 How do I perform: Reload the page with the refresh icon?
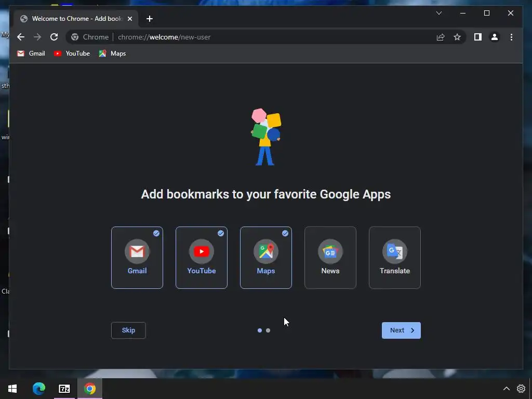pyautogui.click(x=54, y=37)
